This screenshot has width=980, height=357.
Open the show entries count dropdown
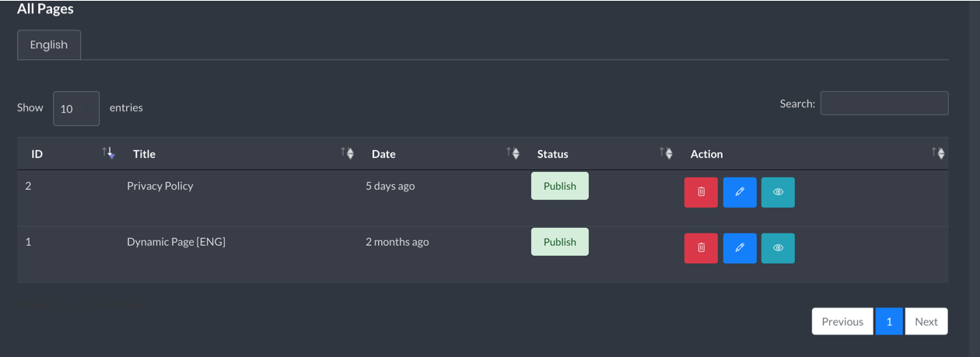click(x=76, y=108)
